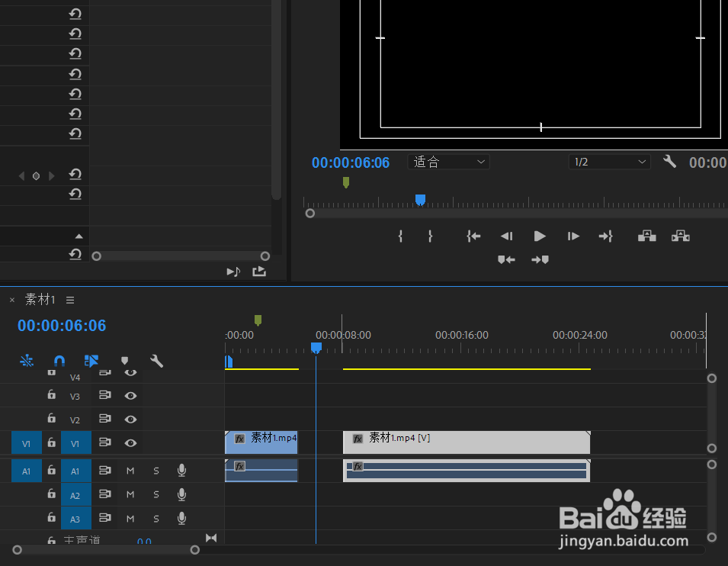Toggle sync lock on A1 track

(x=105, y=471)
